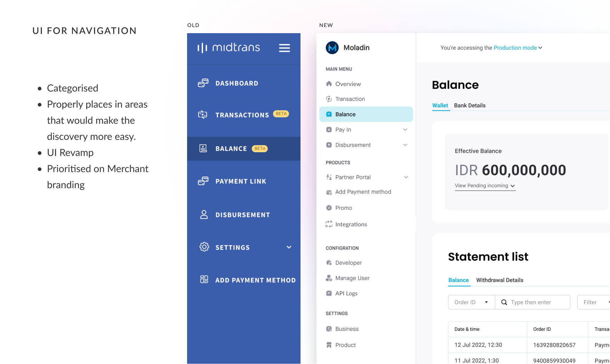The width and height of the screenshot is (610, 364).
Task: Click the Partner Portal icon
Action: [x=329, y=177]
